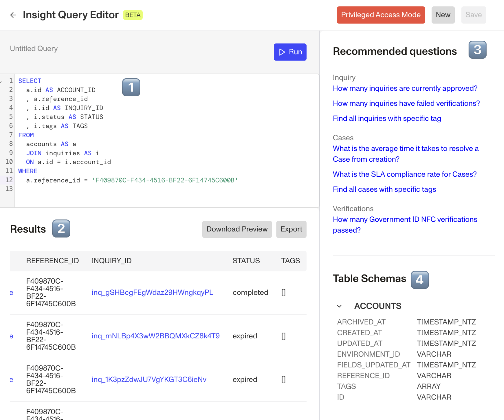The height and width of the screenshot is (420, 504).
Task: Click the Results heading
Action: (x=28, y=229)
